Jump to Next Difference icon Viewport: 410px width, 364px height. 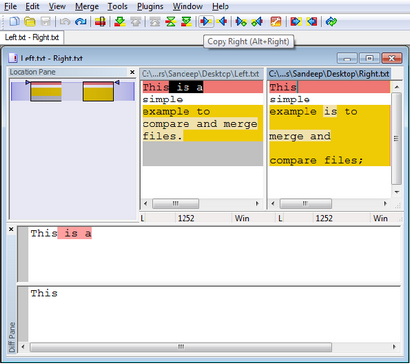120,22
